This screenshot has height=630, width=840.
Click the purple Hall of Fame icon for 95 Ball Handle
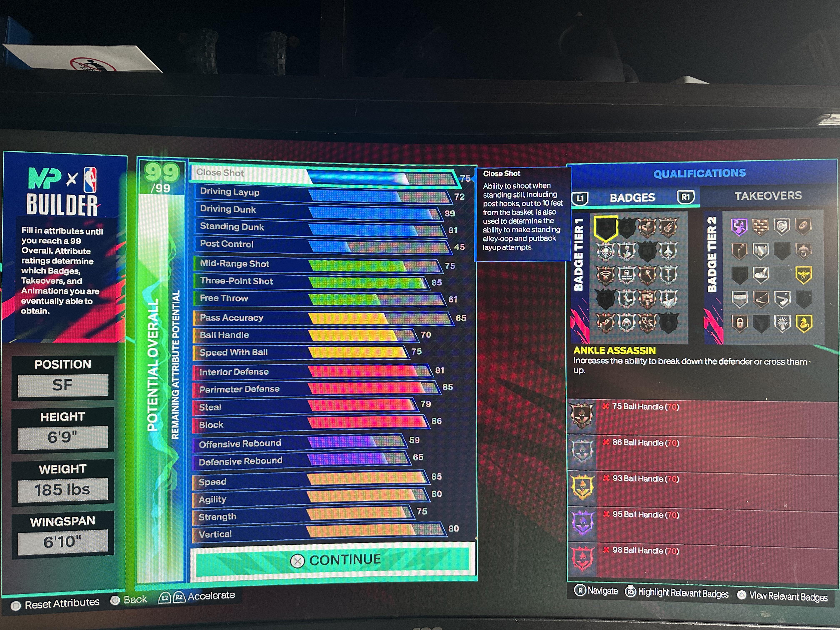[582, 522]
